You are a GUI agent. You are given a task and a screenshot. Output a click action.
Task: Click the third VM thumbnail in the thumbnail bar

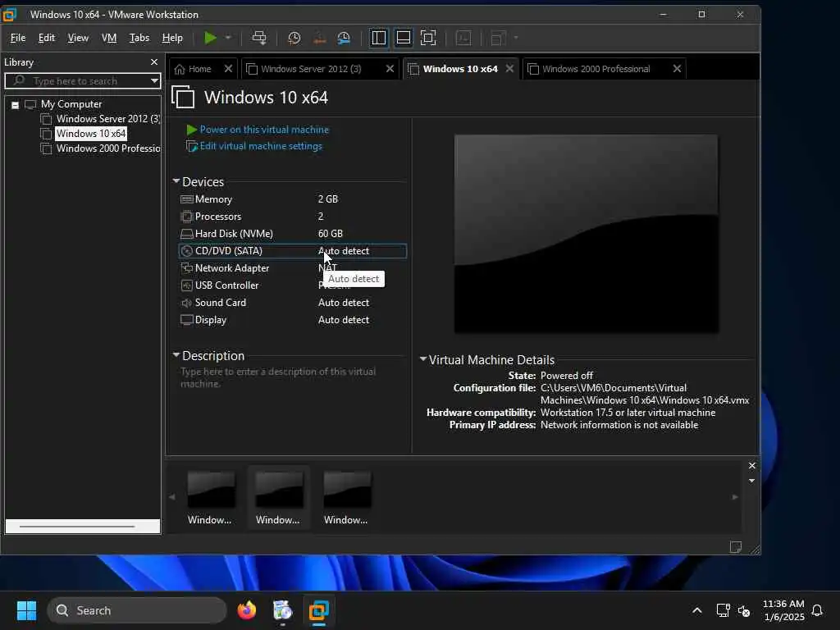347,498
